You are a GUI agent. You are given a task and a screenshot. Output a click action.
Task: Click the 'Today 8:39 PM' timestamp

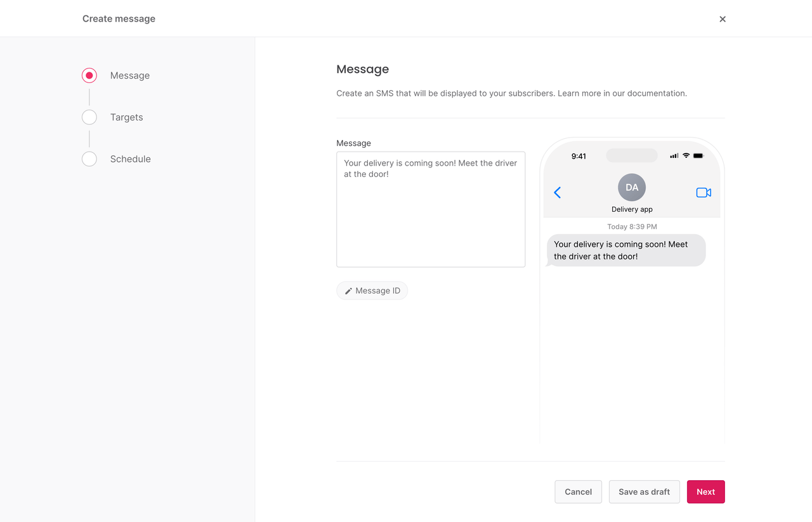[x=632, y=226]
